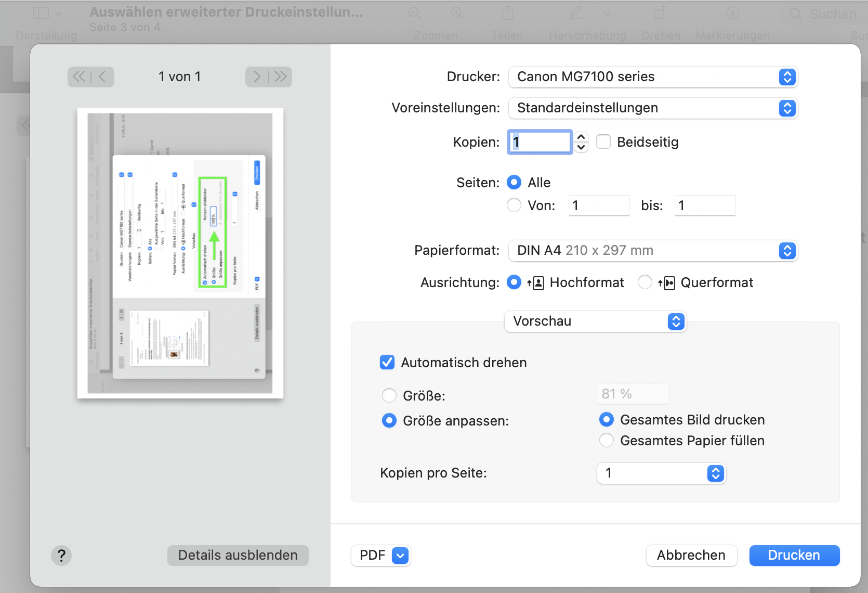The image size is (868, 593).
Task: Click previous page arrow in print preview
Action: (102, 77)
